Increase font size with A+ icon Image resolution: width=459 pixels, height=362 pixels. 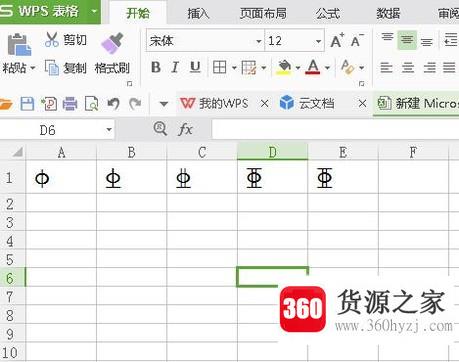337,41
